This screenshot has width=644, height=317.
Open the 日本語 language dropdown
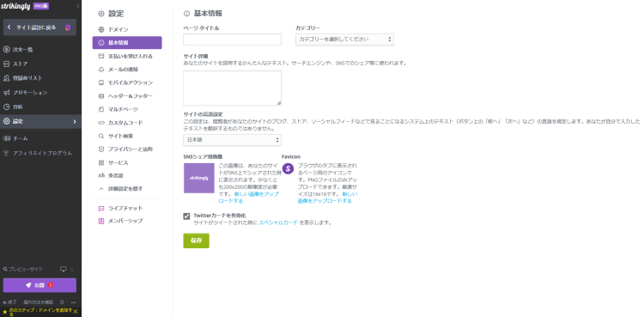point(232,140)
